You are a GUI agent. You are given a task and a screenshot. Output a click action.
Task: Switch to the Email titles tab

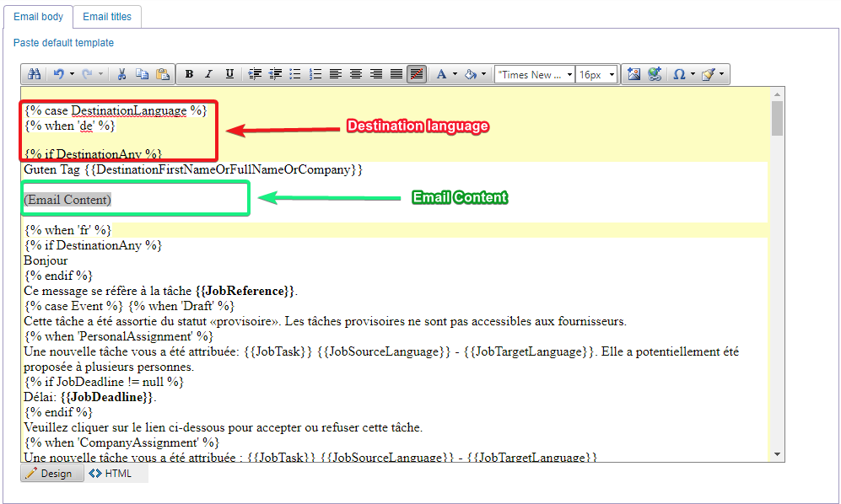click(107, 16)
